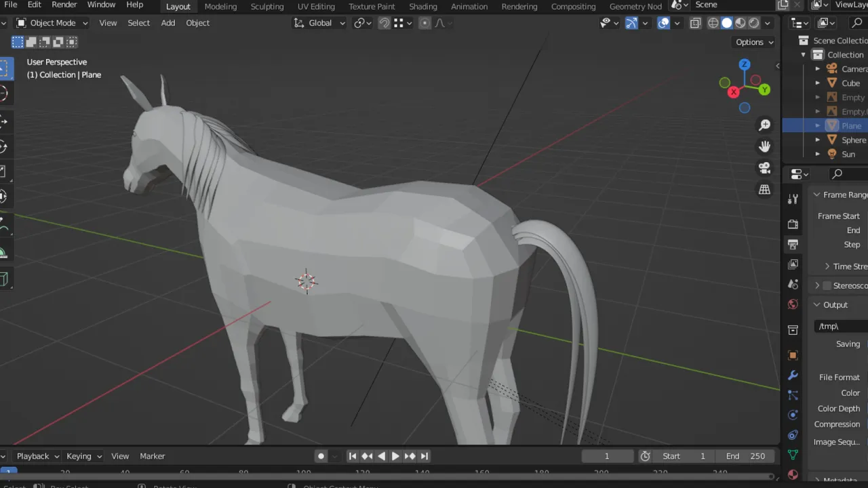Switch to rendered viewport shading
This screenshot has width=868, height=488.
(x=753, y=23)
